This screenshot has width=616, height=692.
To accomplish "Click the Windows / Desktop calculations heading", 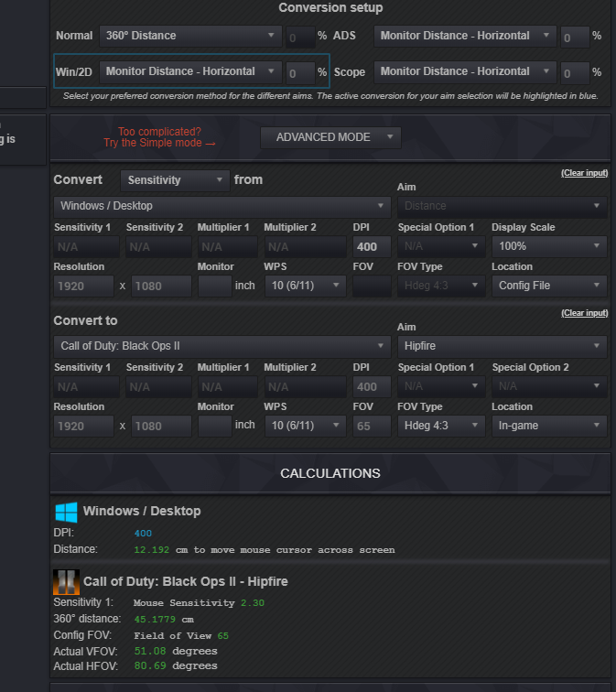I will coord(142,511).
